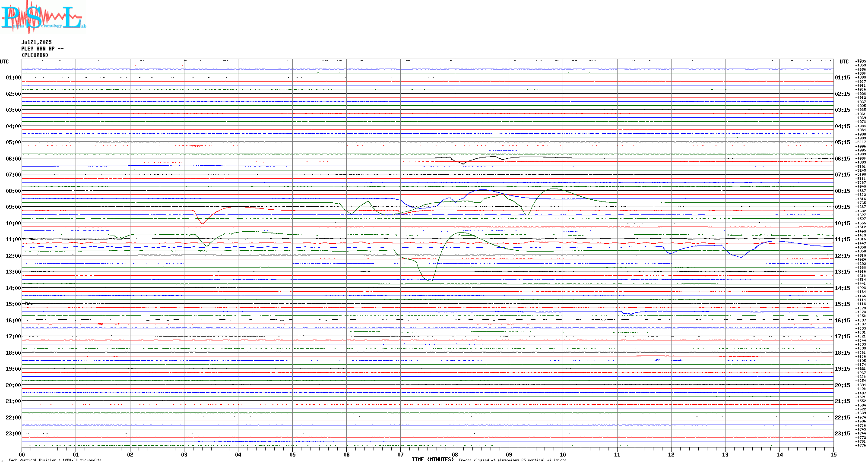Image resolution: width=868 pixels, height=466 pixels.
Task: Select the 22:00 hour label
Action: point(13,418)
